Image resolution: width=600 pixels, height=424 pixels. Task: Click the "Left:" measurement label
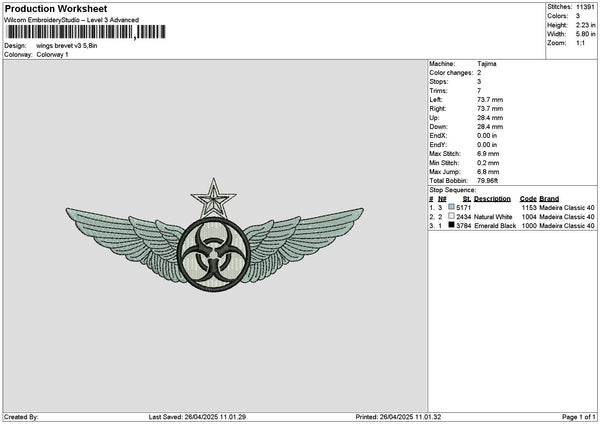pyautogui.click(x=436, y=100)
